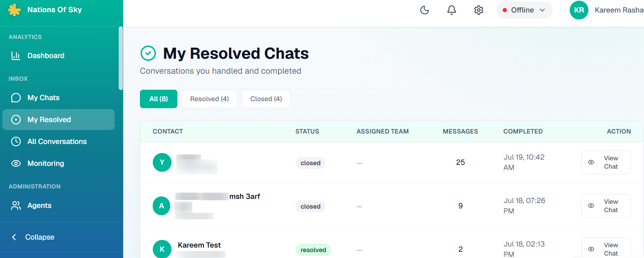Click the Monitoring eye icon
The height and width of the screenshot is (258, 644).
click(16, 163)
